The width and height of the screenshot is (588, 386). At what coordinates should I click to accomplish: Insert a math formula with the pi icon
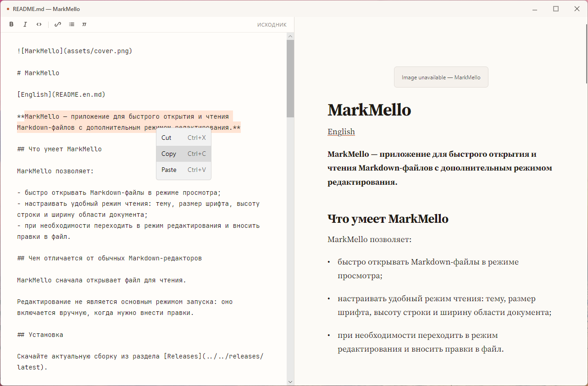(84, 25)
